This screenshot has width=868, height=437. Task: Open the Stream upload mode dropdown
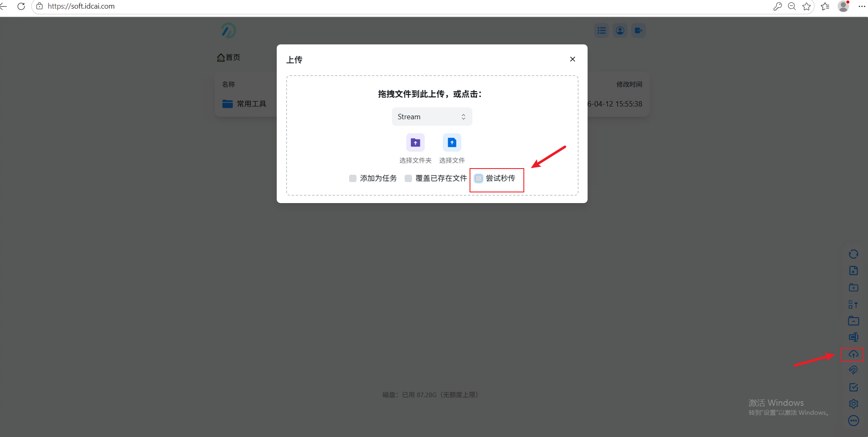431,116
